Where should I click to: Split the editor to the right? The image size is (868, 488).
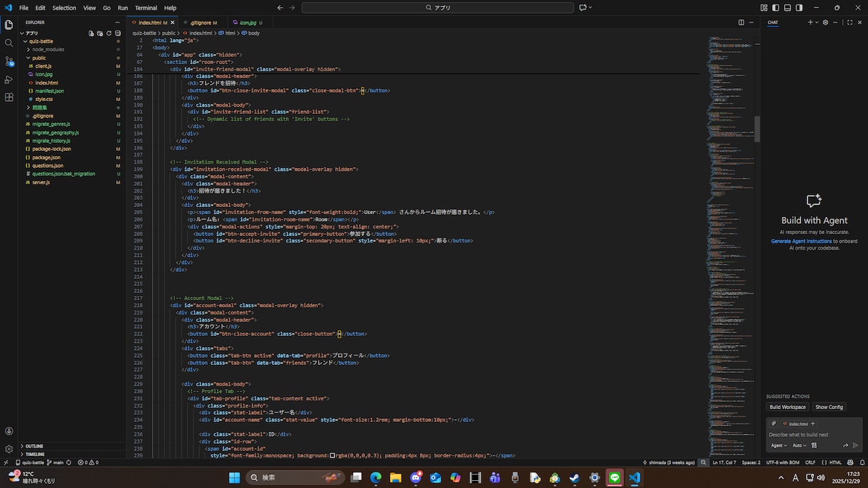(x=741, y=23)
